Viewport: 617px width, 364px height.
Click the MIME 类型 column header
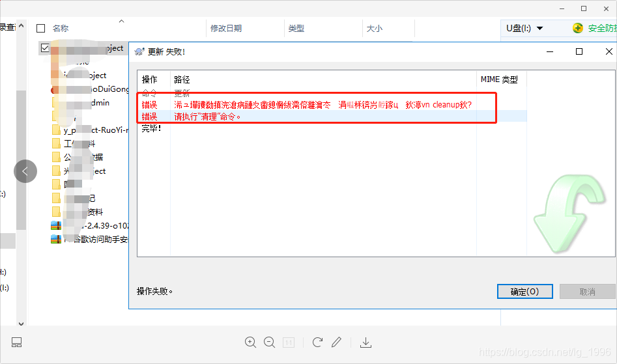(x=499, y=79)
